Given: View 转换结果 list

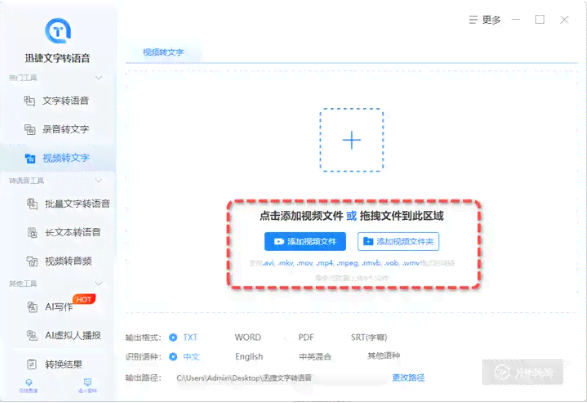Looking at the screenshot, I should [x=55, y=364].
